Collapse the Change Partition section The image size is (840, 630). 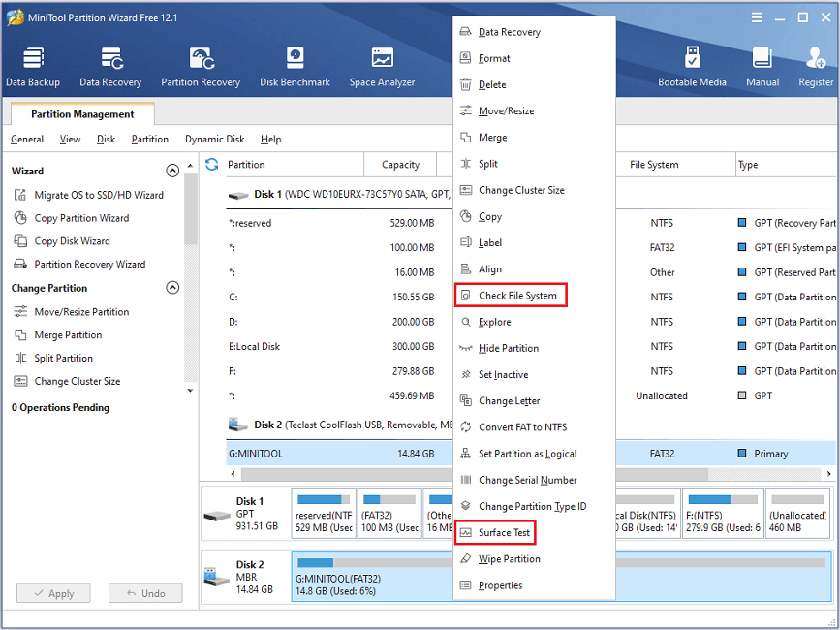coord(172,287)
